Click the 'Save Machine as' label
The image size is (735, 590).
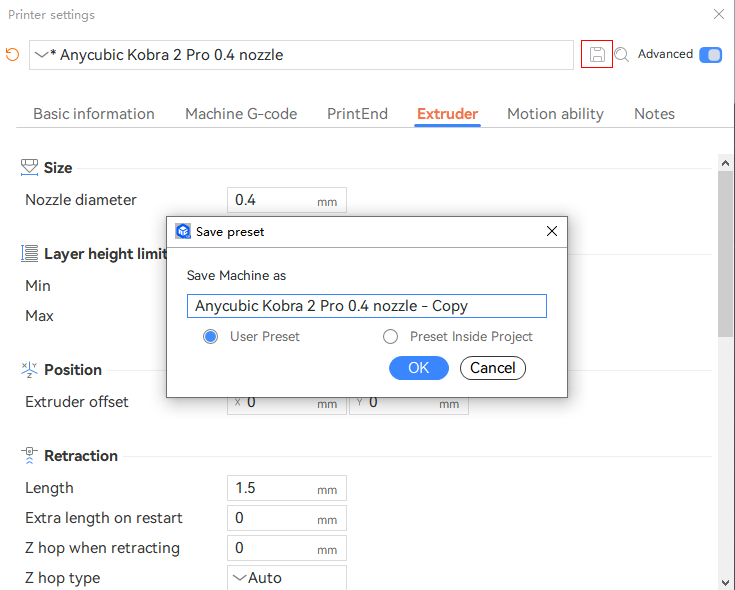pos(236,276)
